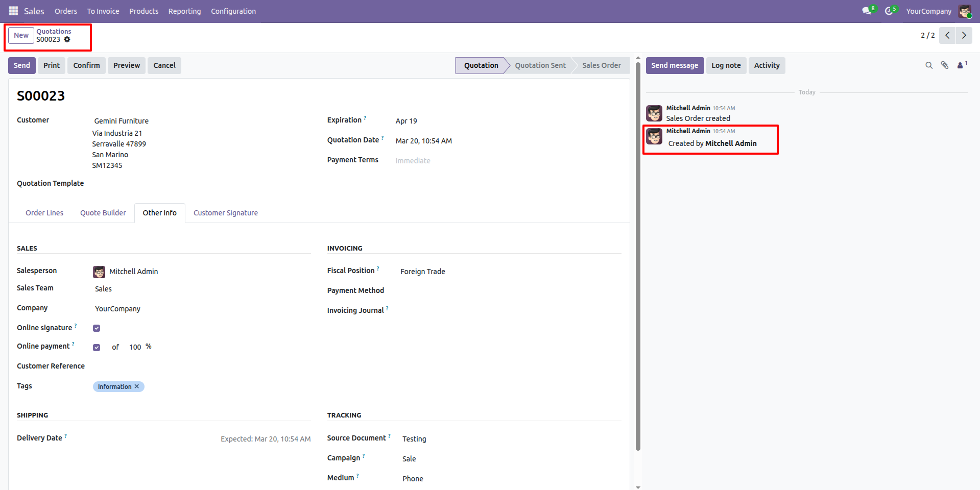Image resolution: width=980 pixels, height=490 pixels.
Task: Search messages with the magnifier icon
Action: pyautogui.click(x=929, y=65)
